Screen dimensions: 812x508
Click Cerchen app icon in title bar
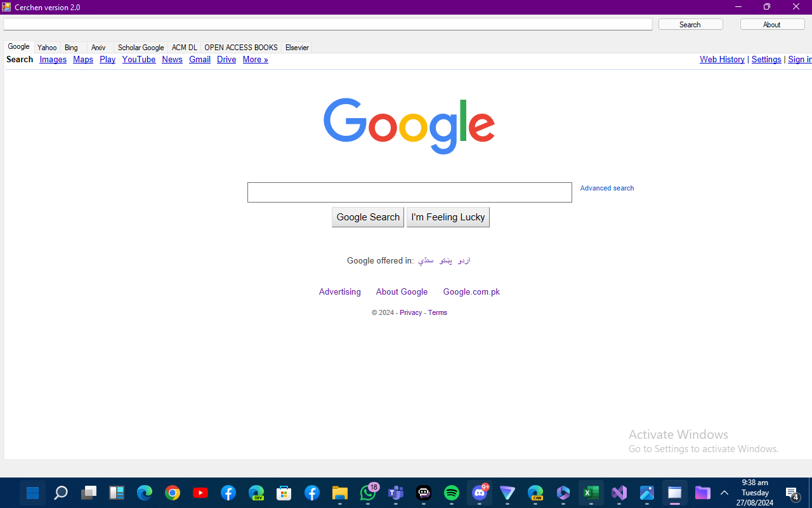click(x=7, y=7)
